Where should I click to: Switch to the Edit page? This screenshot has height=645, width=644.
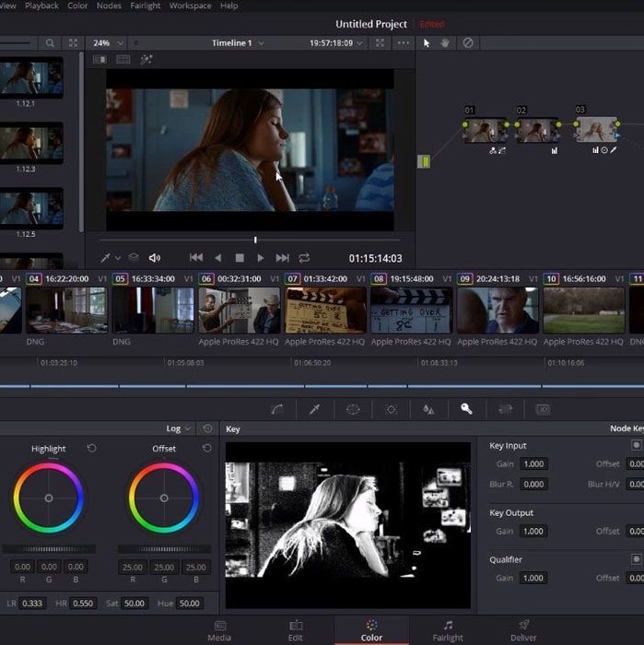coord(295,631)
